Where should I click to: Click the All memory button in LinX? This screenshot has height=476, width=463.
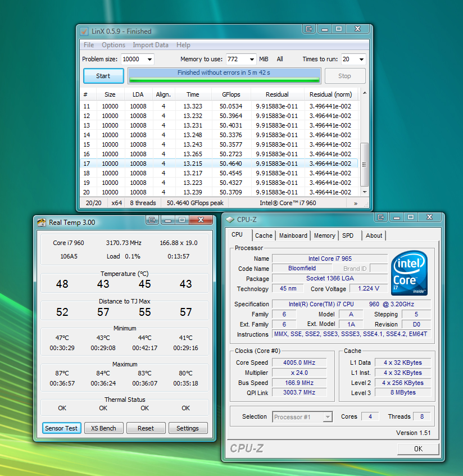coord(280,59)
